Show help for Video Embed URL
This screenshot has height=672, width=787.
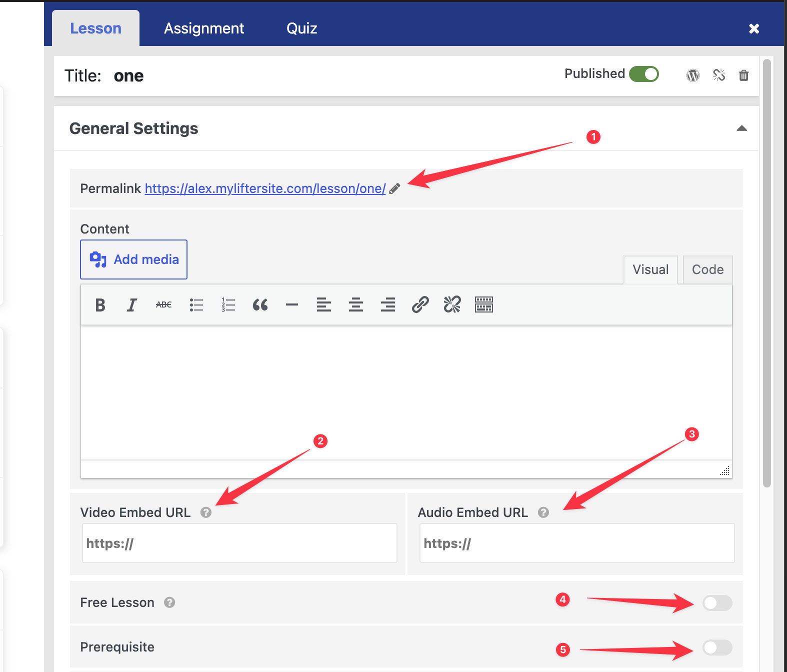206,512
